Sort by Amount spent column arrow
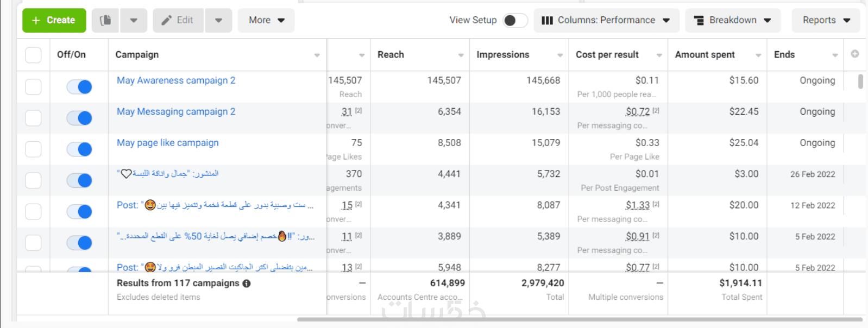This screenshot has height=328, width=868. point(758,55)
